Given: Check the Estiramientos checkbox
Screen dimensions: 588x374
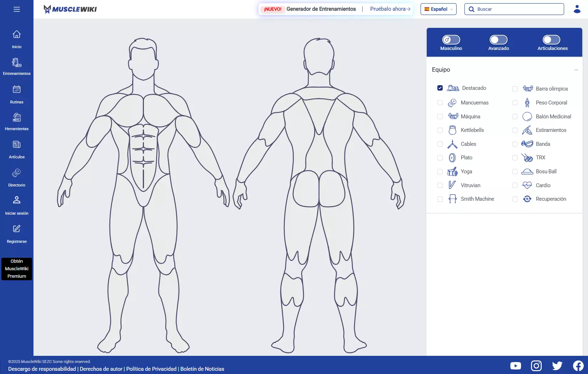Looking at the screenshot, I should click(x=515, y=130).
